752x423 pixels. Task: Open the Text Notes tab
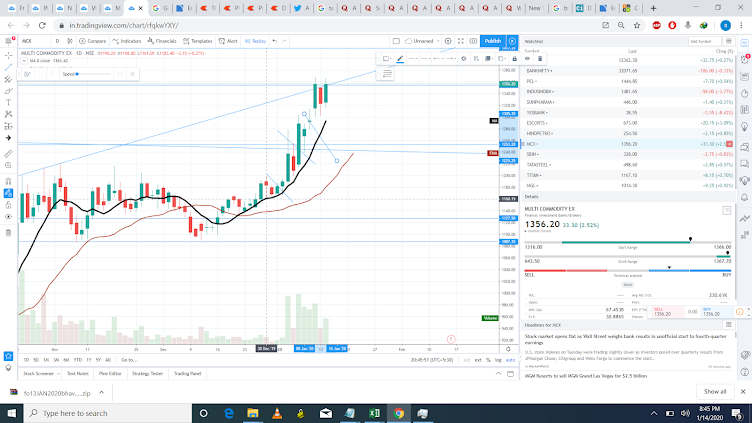pyautogui.click(x=78, y=374)
